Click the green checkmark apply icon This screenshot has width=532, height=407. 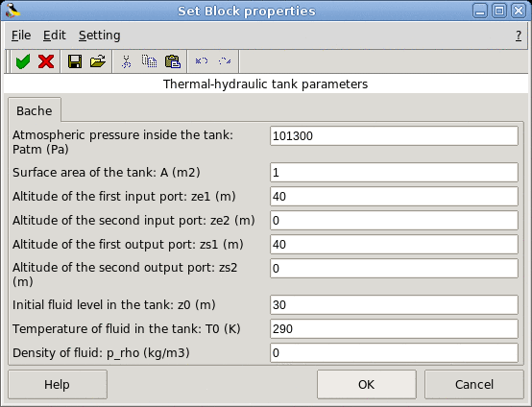coord(23,61)
